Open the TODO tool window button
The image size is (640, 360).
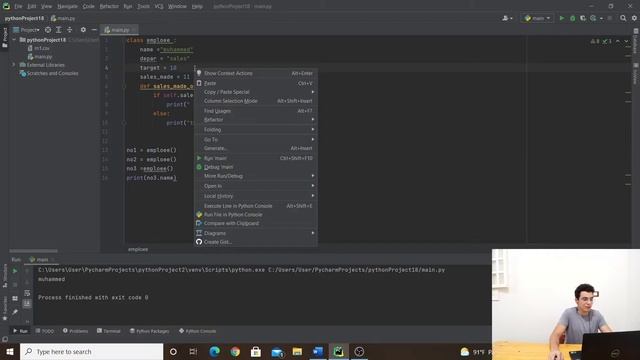(x=45, y=331)
